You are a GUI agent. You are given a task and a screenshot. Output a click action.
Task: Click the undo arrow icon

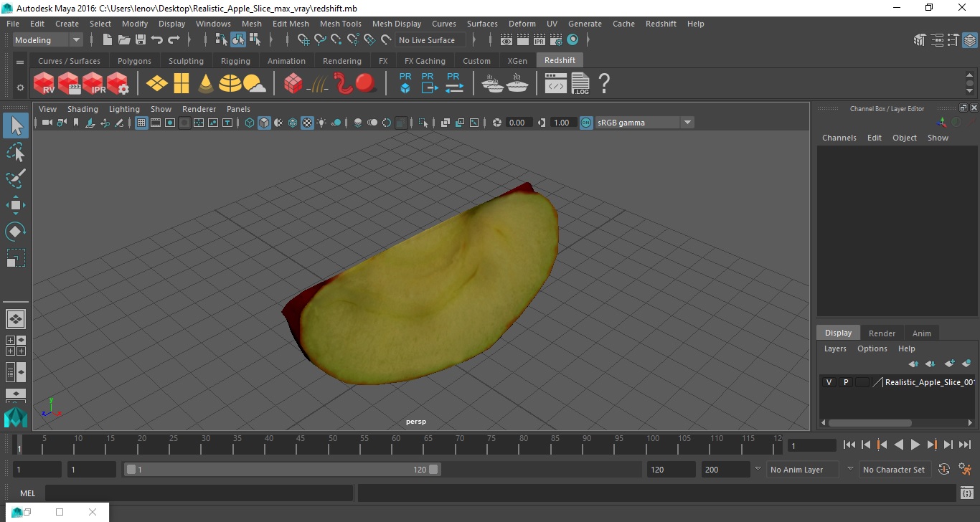[157, 40]
